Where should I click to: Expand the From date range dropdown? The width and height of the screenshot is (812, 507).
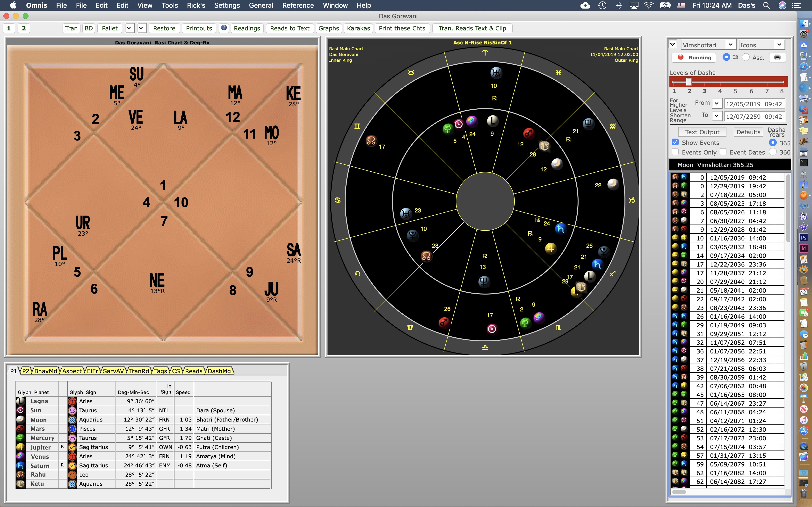717,104
